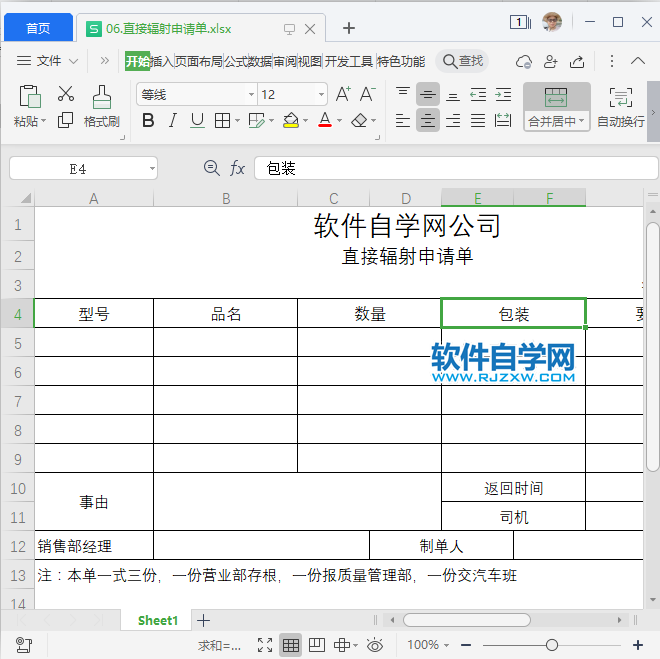
Task: Switch to the 开发工具 tab
Action: coord(349,61)
